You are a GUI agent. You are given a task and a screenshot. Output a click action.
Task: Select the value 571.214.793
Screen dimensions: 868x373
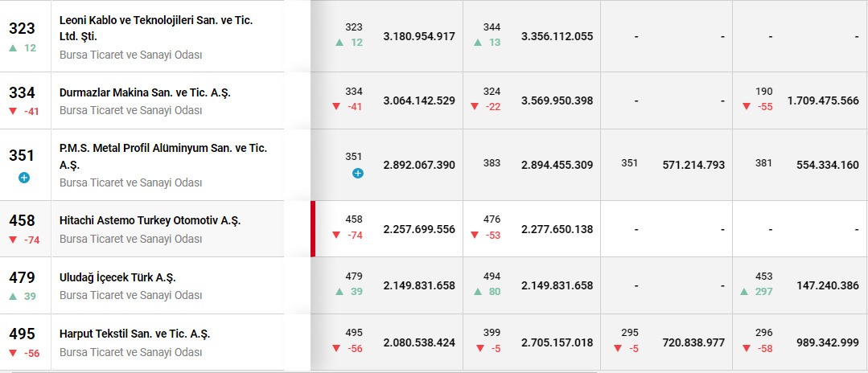pyautogui.click(x=693, y=165)
